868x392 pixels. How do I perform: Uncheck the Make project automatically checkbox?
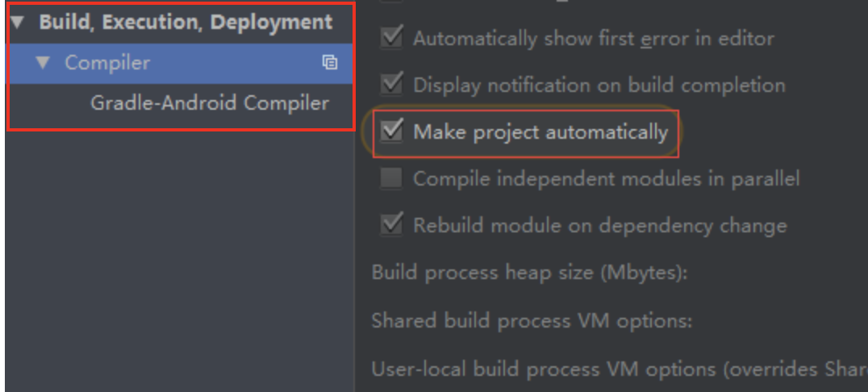coord(392,131)
